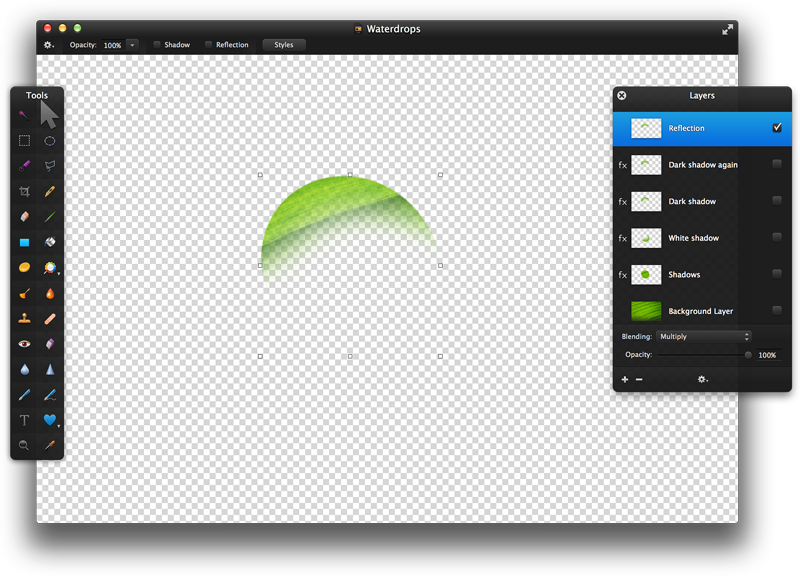
Task: Toggle visibility of the Dark shadow layer
Action: coord(777,201)
